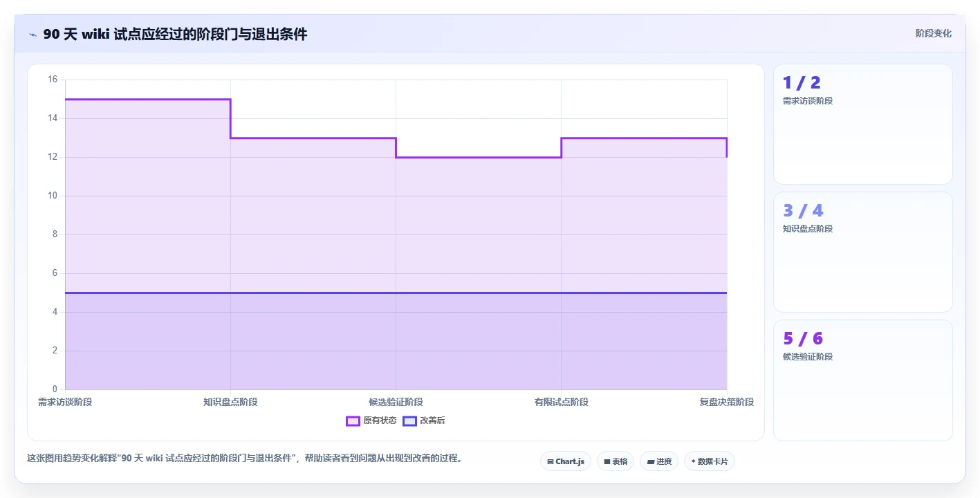Click the 改善后 legend label
The width and height of the screenshot is (980, 498).
pyautogui.click(x=432, y=421)
